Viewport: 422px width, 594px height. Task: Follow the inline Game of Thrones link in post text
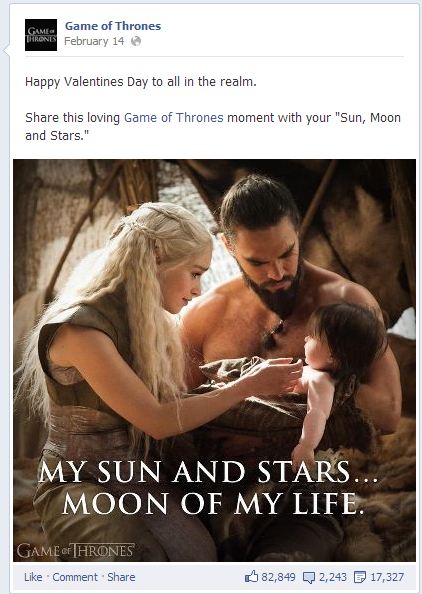[x=174, y=118]
